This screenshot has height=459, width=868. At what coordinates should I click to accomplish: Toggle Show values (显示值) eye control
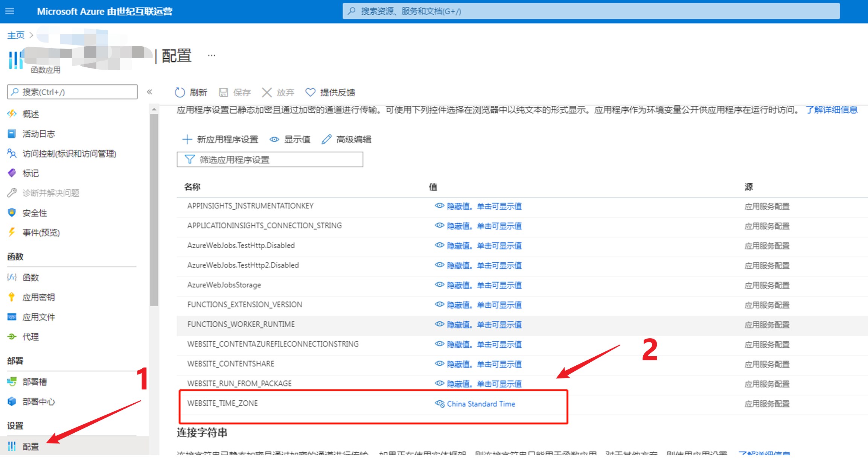[274, 140]
